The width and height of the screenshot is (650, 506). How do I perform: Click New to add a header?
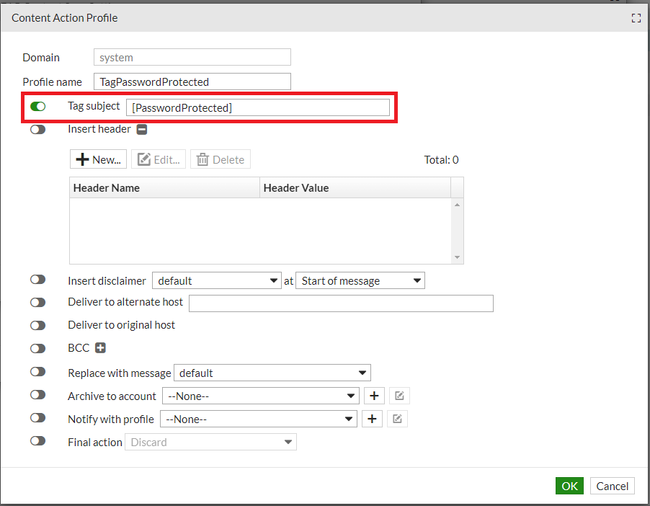[98, 159]
